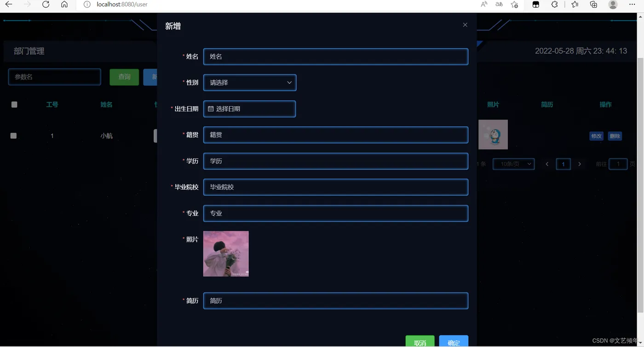
Task: Click the browser home icon
Action: pyautogui.click(x=64, y=5)
